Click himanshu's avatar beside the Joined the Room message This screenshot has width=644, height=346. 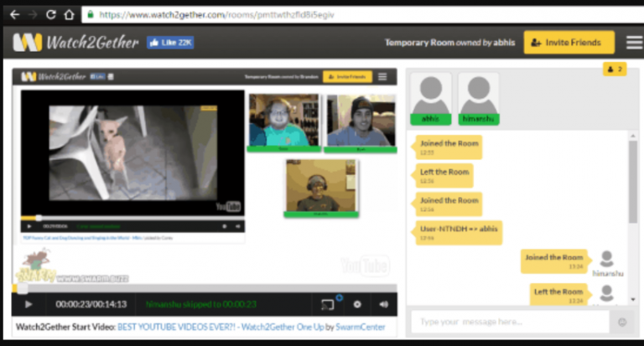pos(606,260)
